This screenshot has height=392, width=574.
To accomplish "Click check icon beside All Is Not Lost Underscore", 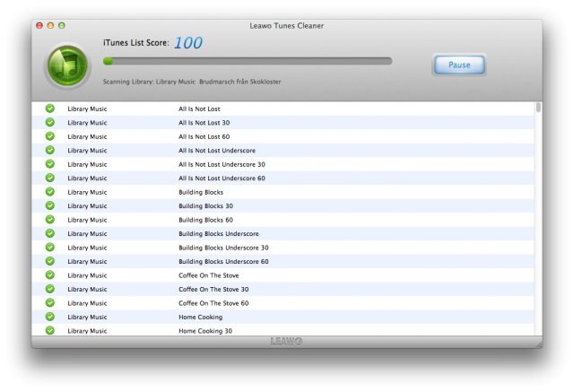I will coord(50,151).
